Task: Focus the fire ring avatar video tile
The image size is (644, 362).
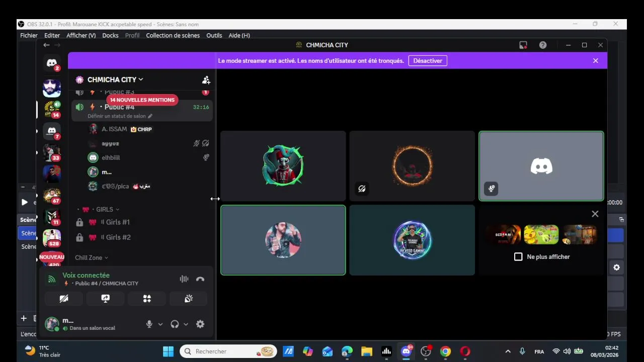Action: coord(412,166)
